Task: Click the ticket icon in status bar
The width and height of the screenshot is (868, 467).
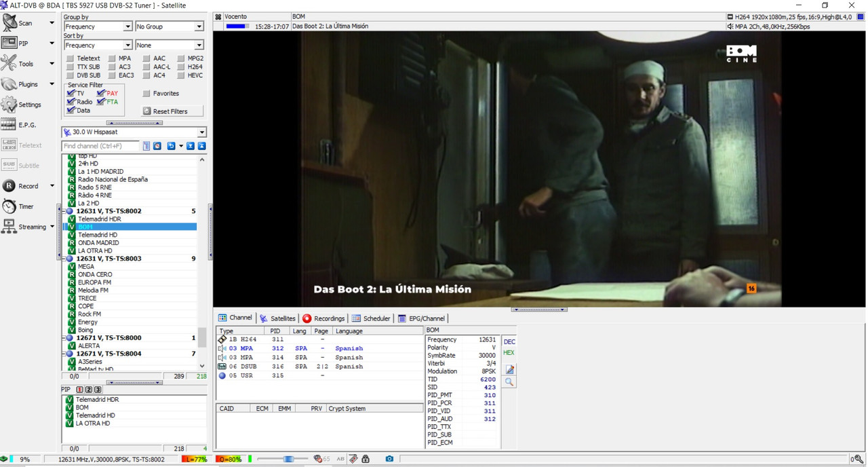Action: point(353,460)
